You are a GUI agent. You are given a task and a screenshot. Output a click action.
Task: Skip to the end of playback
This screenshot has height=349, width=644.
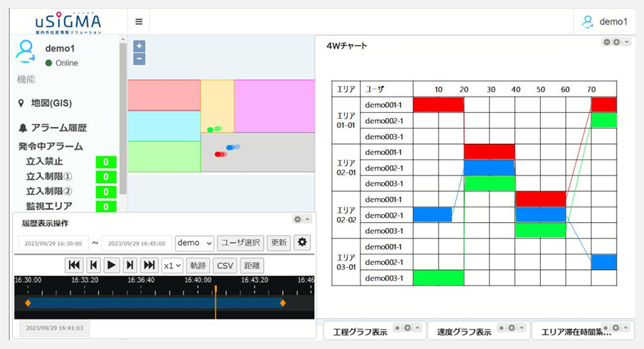[149, 266]
